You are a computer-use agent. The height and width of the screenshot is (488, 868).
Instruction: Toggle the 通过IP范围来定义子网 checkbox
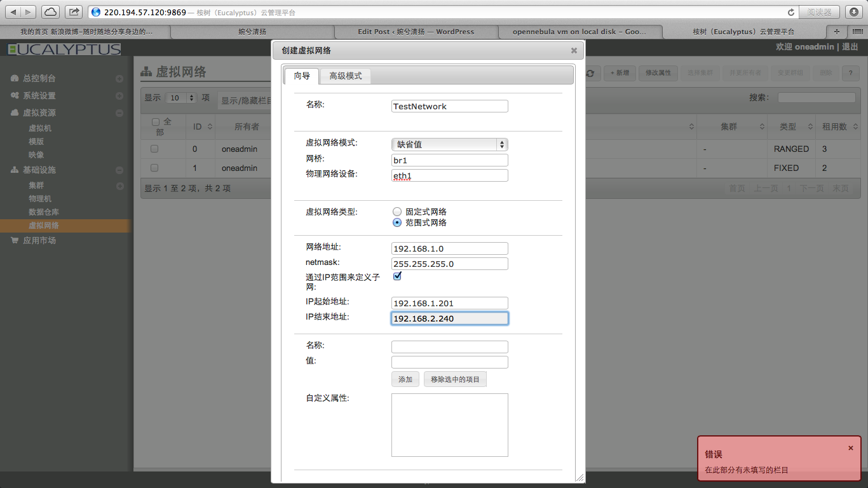[398, 276]
